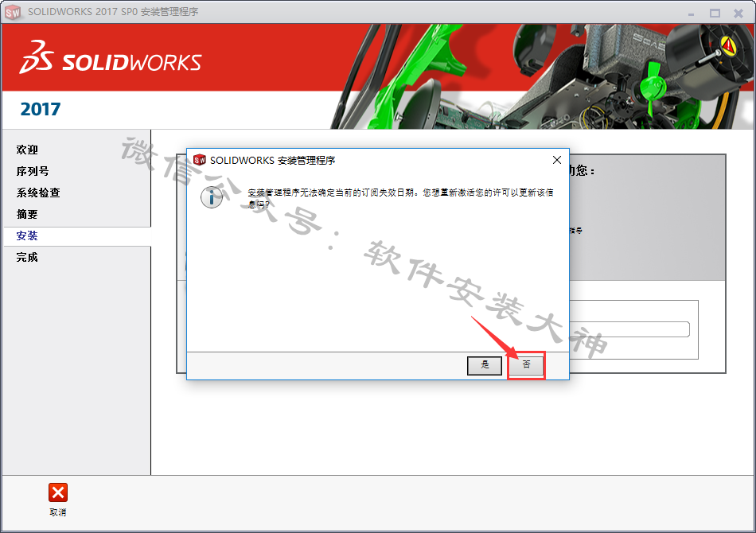Select the 安装 step in sidebar
The width and height of the screenshot is (756, 533).
pyautogui.click(x=27, y=235)
